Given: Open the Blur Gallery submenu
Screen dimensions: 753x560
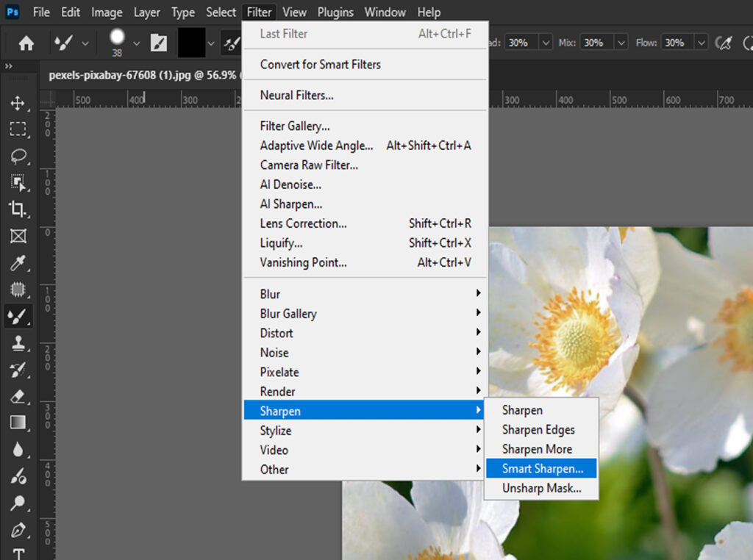Looking at the screenshot, I should coord(288,314).
